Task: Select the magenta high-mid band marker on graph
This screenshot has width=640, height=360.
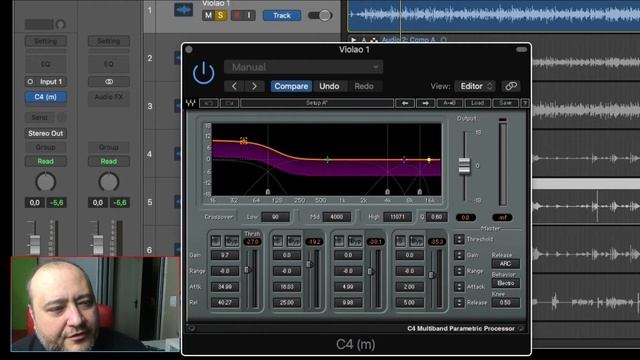Action: point(404,159)
